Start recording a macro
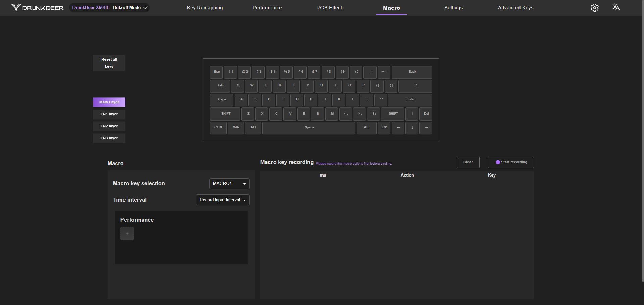 pyautogui.click(x=510, y=162)
